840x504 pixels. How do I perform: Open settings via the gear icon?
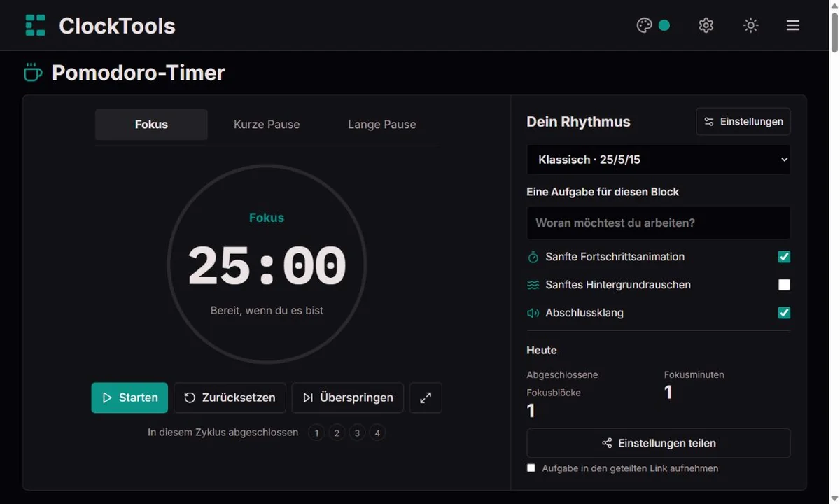[x=706, y=25]
